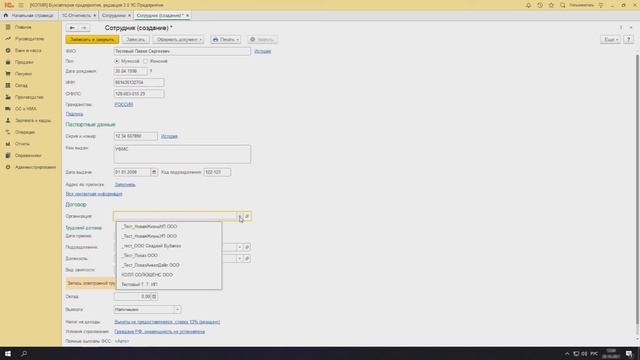Open Зарплата и кадры section
Image resolution: width=640 pixels, height=360 pixels.
click(x=33, y=120)
